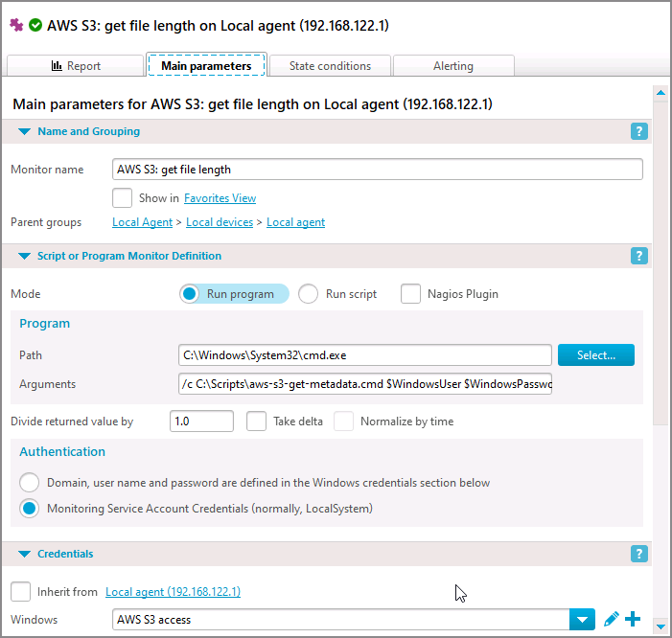Open Local Agent parent group link
This screenshot has height=638, width=672.
coord(142,222)
